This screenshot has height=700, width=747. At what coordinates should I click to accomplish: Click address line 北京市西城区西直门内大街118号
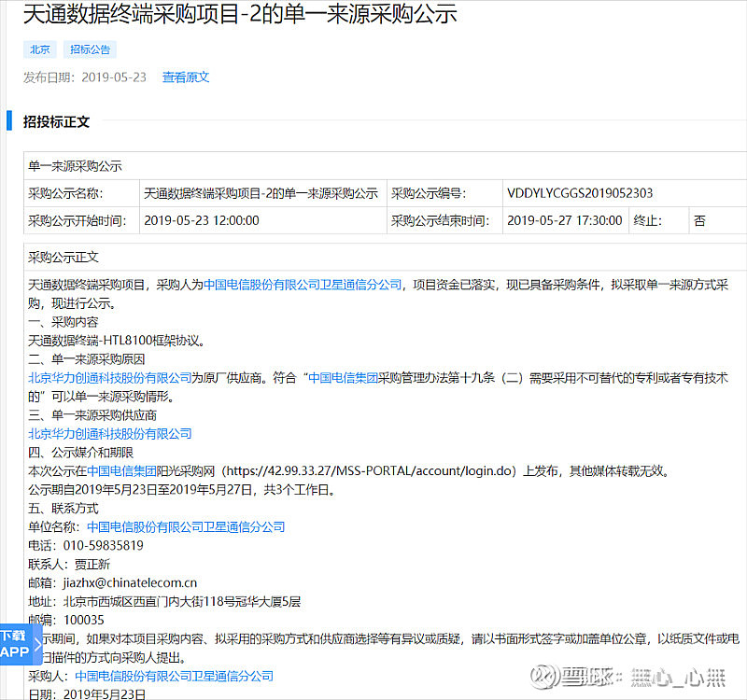[164, 602]
